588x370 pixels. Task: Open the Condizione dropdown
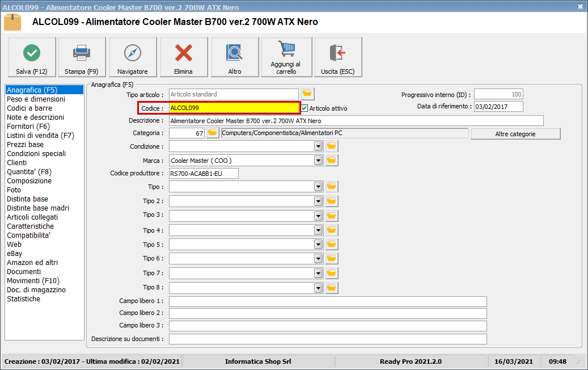[318, 146]
